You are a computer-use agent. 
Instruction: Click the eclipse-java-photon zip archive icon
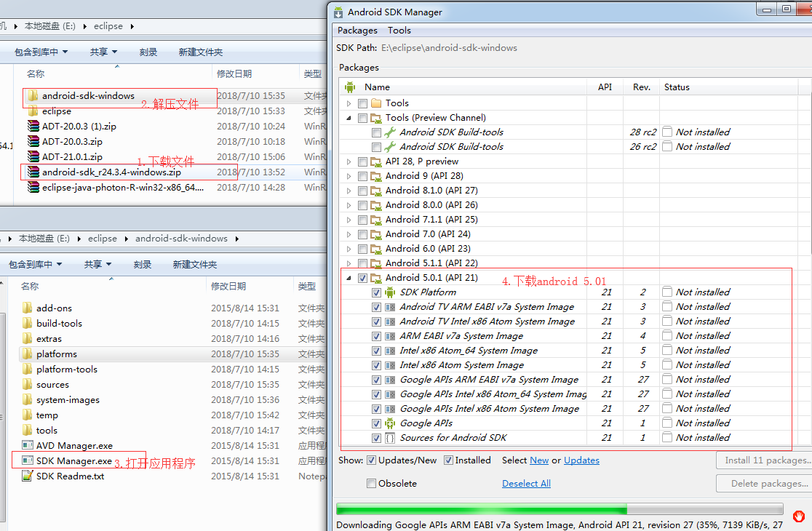pyautogui.click(x=33, y=188)
